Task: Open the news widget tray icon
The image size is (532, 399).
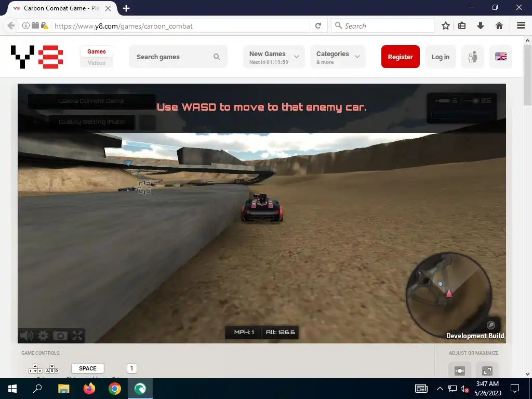Action: 421,389
